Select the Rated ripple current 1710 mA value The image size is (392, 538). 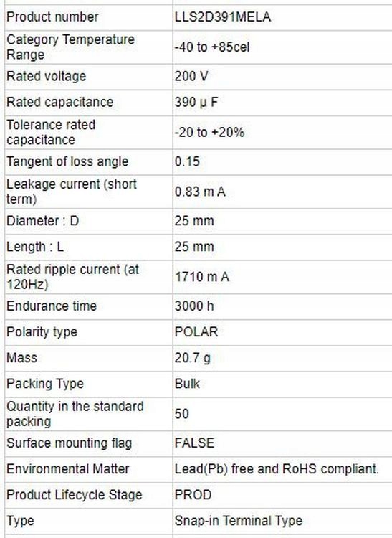tap(202, 277)
